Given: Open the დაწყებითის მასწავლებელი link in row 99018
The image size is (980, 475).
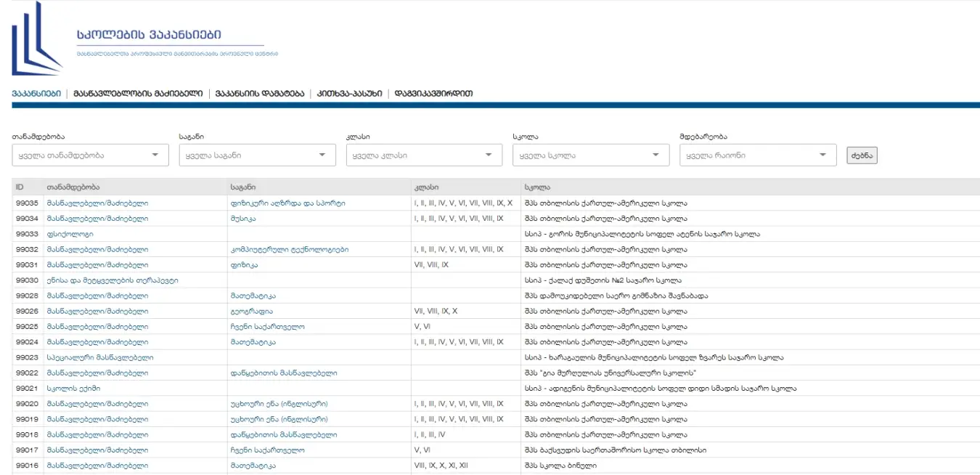Looking at the screenshot, I should [283, 434].
